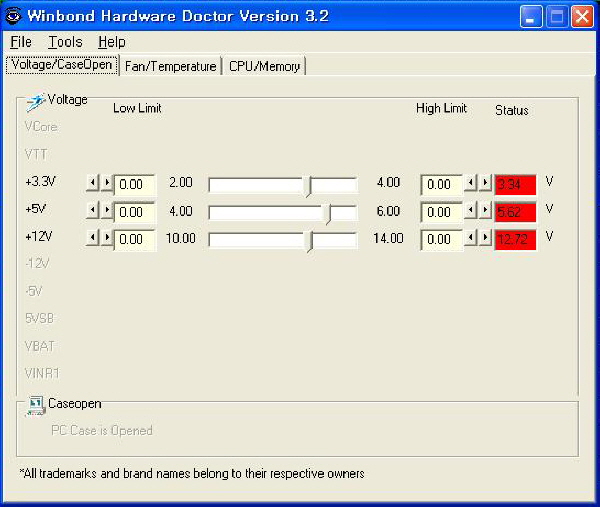Increase +12V low limit with right arrow

[107, 238]
